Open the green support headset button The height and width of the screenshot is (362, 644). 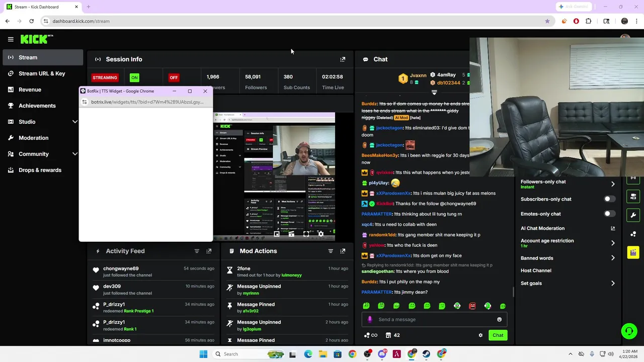pos(629,331)
